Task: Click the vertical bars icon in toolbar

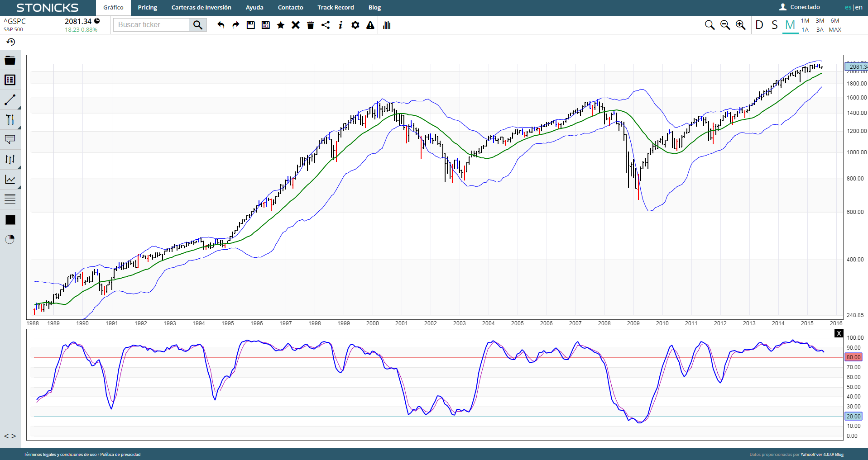Action: [387, 25]
